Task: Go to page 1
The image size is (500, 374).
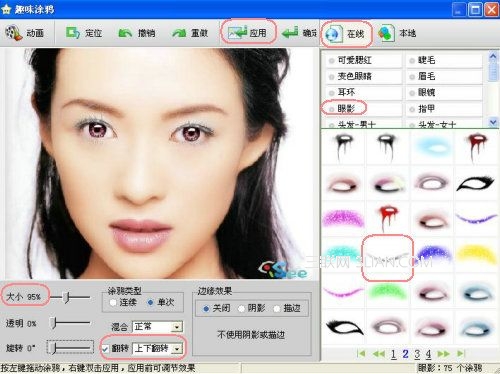Action: (394, 354)
